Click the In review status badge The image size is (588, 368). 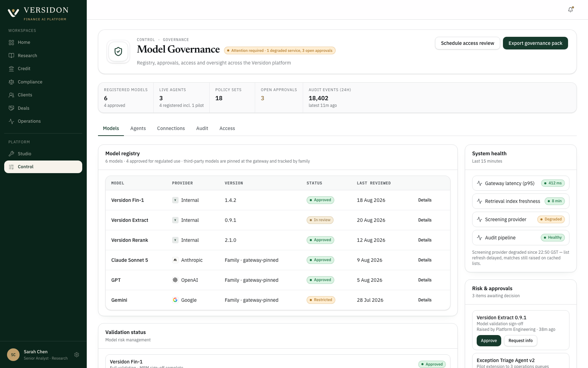pos(320,220)
